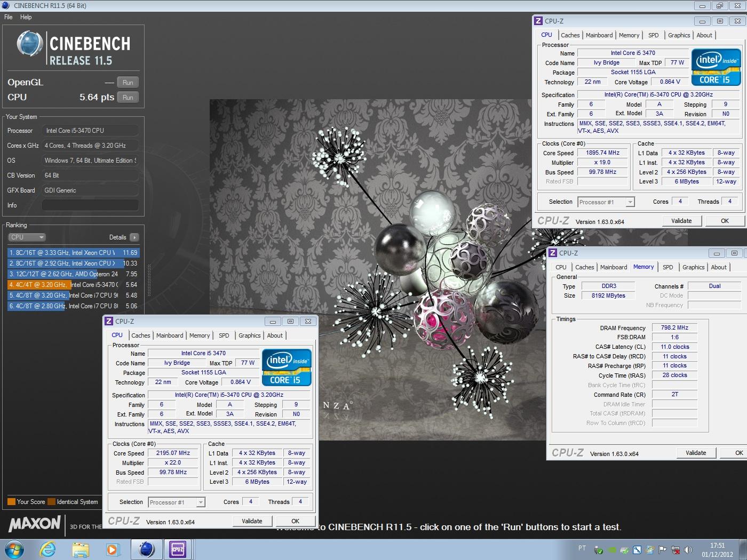Open Windows Explorer folder icon in taskbar

click(81, 549)
